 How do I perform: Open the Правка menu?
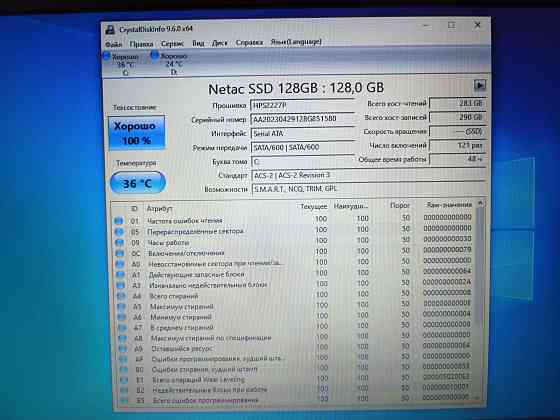tap(141, 44)
